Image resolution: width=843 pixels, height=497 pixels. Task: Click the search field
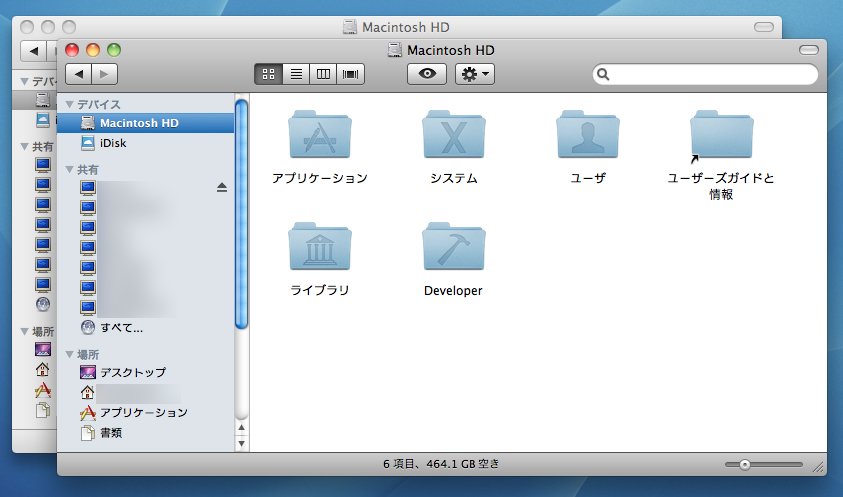click(705, 74)
